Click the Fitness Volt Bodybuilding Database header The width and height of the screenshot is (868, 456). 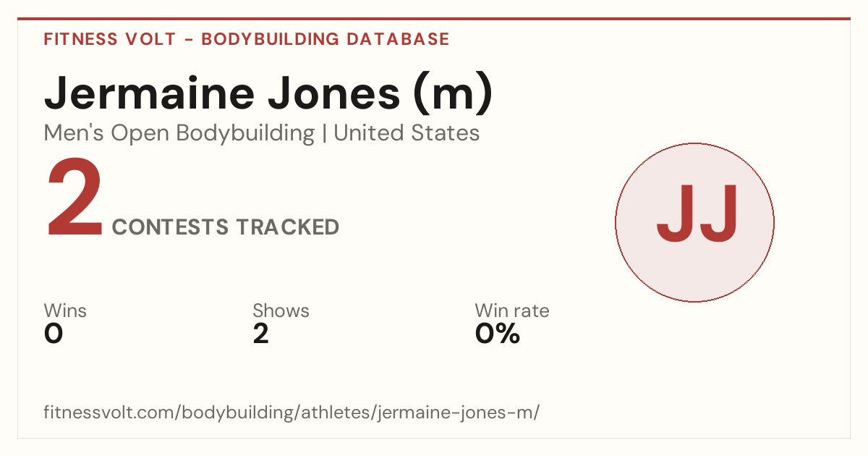pos(247,39)
